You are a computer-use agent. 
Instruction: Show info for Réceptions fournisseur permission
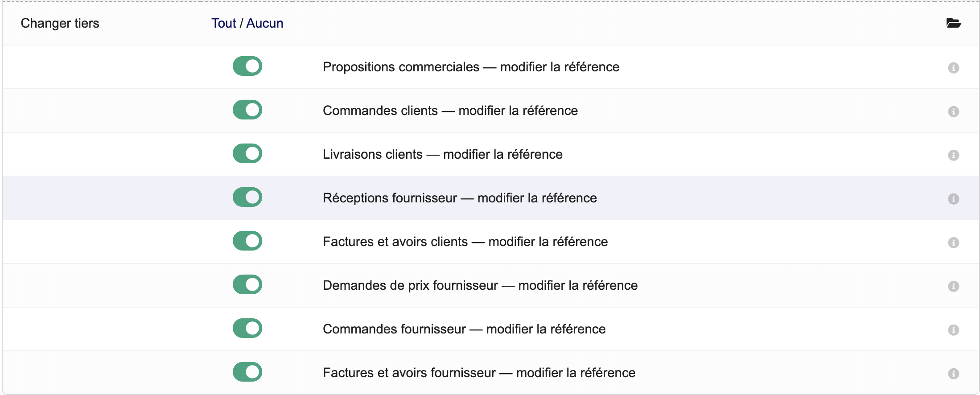[954, 199]
